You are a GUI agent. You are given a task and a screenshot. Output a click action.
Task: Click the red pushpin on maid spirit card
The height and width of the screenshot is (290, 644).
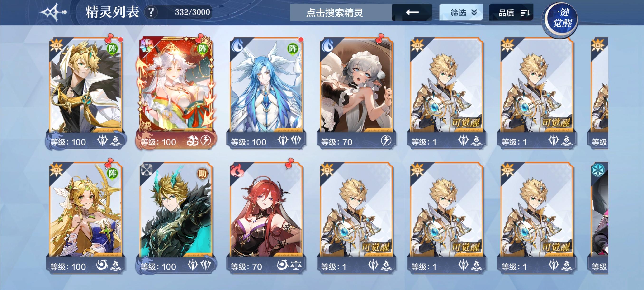(x=380, y=38)
